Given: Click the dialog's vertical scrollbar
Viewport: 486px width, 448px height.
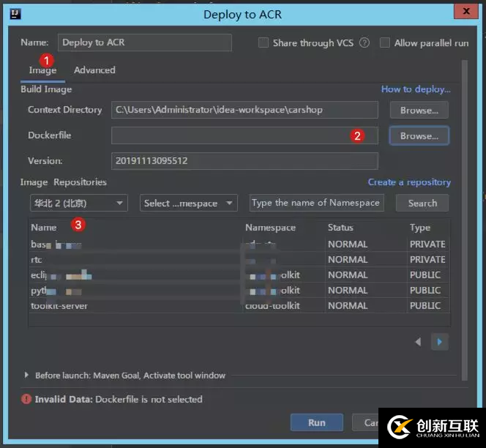Looking at the screenshot, I should coord(464,220).
